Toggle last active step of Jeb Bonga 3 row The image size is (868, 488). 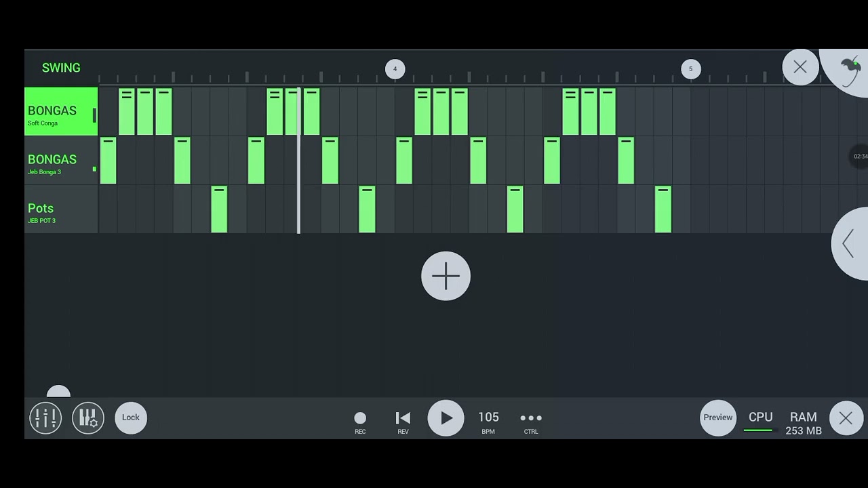pyautogui.click(x=626, y=161)
